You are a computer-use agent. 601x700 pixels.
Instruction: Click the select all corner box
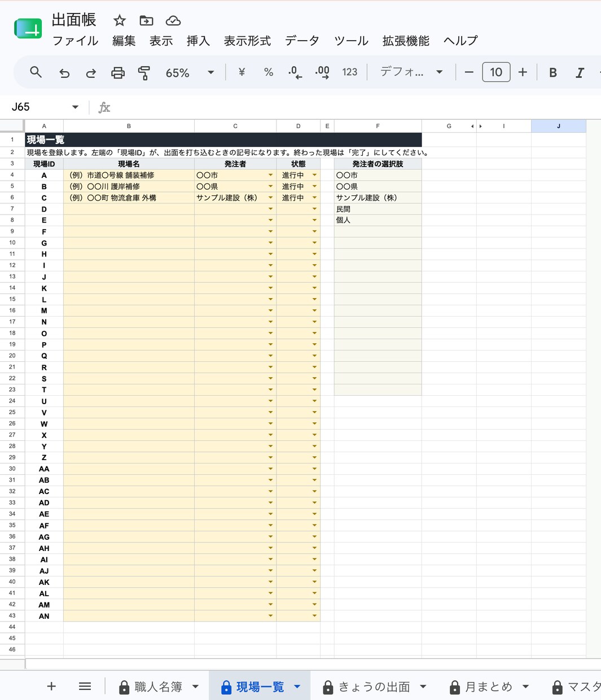[x=12, y=126]
